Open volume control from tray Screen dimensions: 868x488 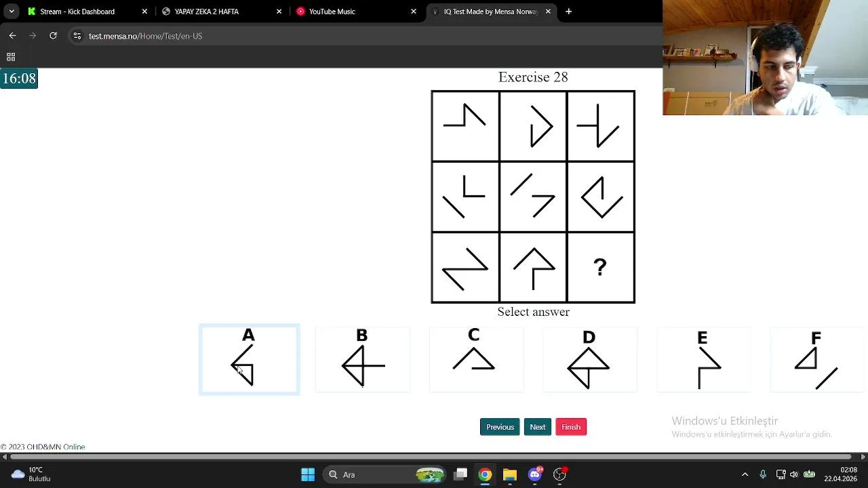pyautogui.click(x=794, y=474)
